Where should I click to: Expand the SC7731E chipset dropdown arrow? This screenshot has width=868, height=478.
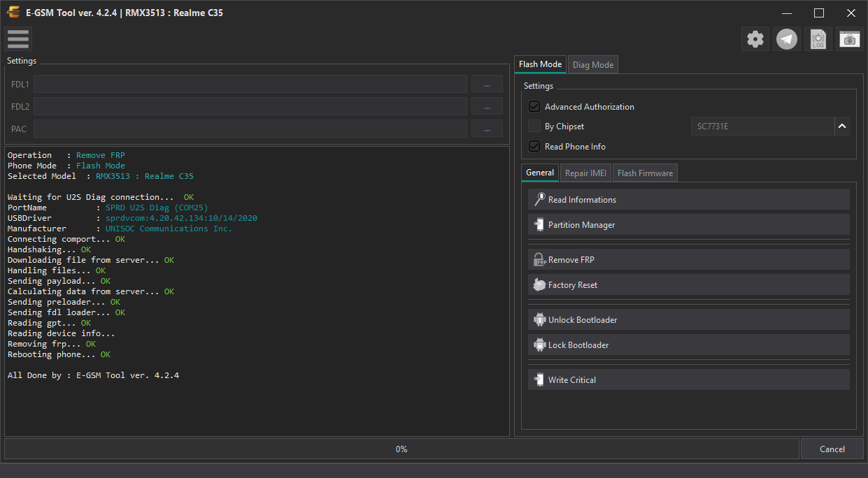click(842, 126)
